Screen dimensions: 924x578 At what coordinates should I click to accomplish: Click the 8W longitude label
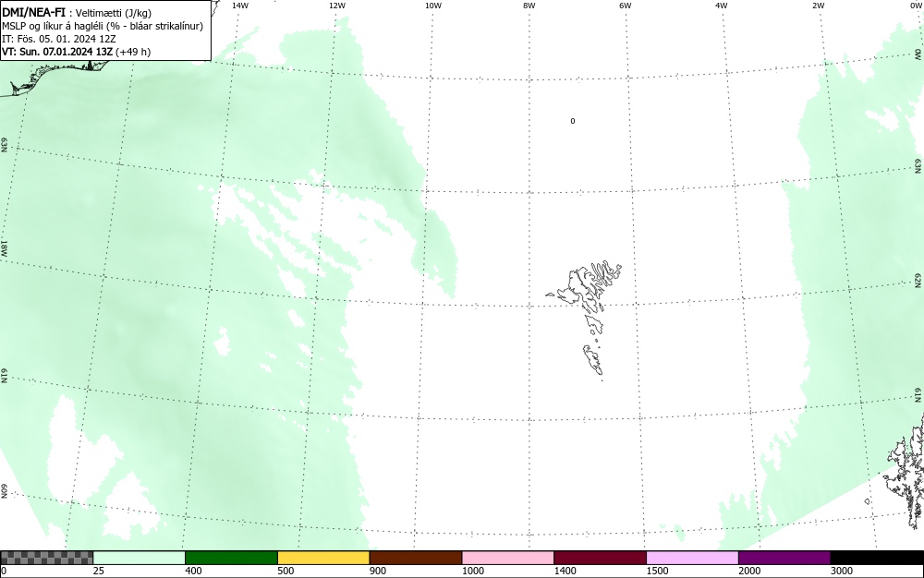529,6
